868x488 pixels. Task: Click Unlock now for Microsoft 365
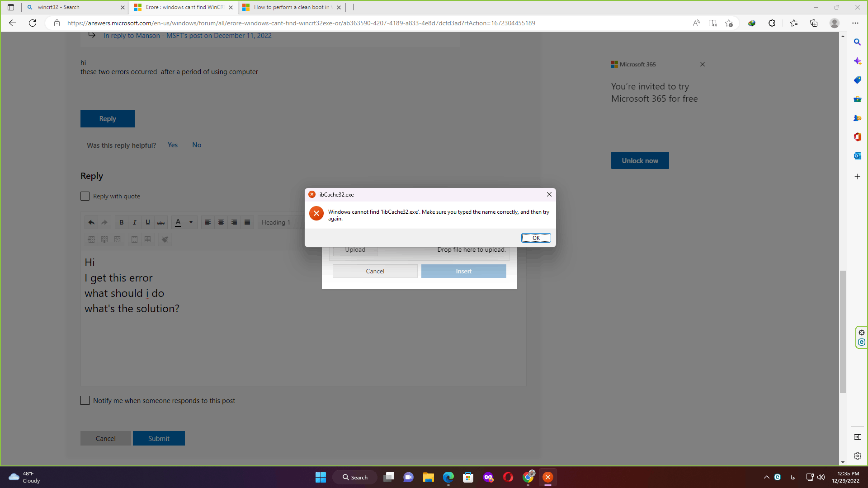(640, 160)
